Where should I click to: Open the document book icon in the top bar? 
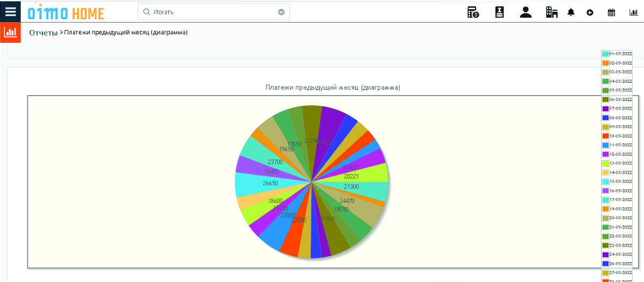[x=499, y=12]
